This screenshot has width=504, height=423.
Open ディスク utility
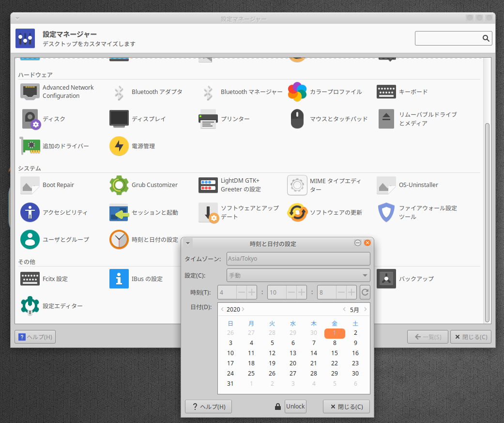44,119
